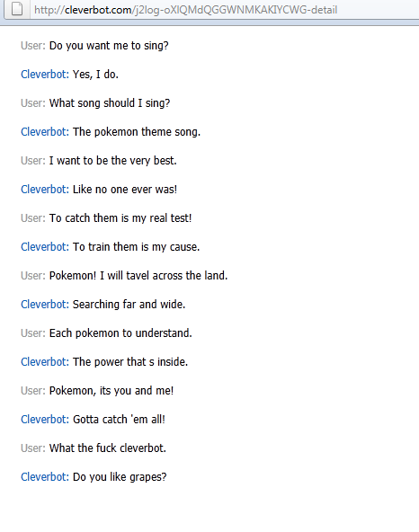Click 'To catch them is my real test!' text
This screenshot has width=419, height=532.
click(x=120, y=218)
